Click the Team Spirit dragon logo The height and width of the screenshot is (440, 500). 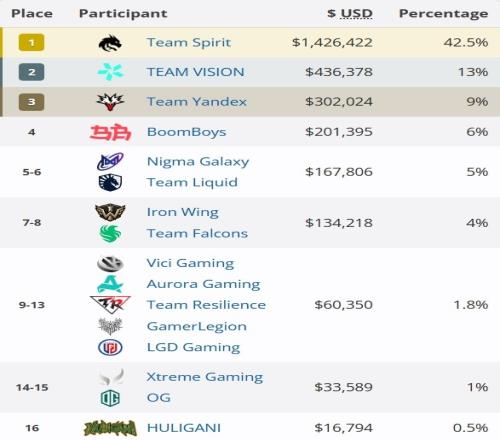point(110,43)
